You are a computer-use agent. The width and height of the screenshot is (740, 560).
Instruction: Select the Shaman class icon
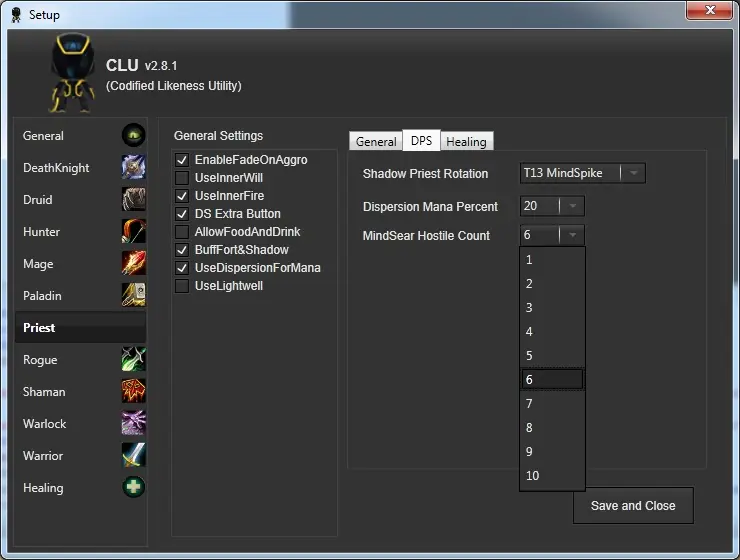[134, 391]
